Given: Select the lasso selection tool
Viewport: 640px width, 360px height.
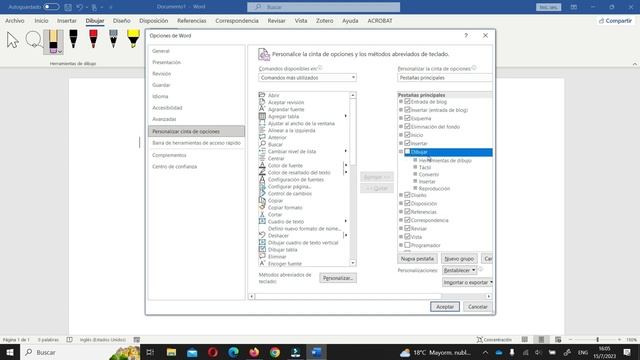Looking at the screenshot, I should pos(33,40).
